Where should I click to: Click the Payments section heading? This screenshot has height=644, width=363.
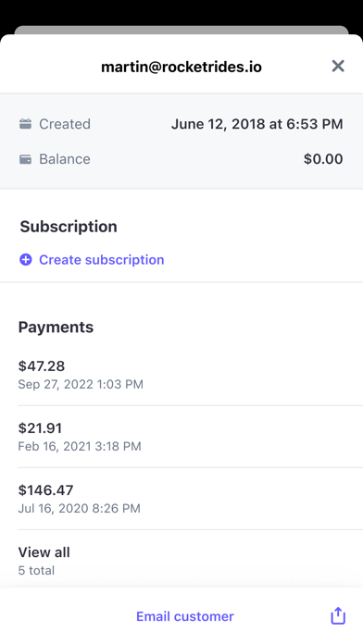point(56,328)
